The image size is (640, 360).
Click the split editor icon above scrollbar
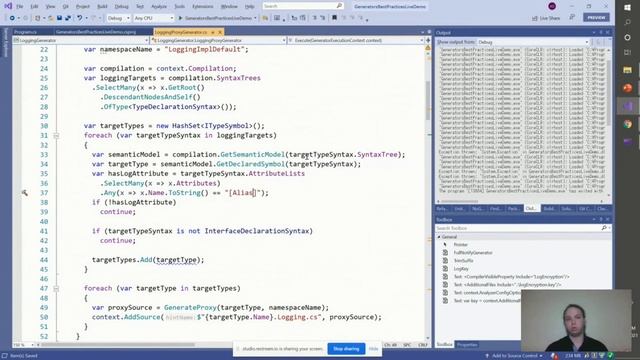click(428, 40)
